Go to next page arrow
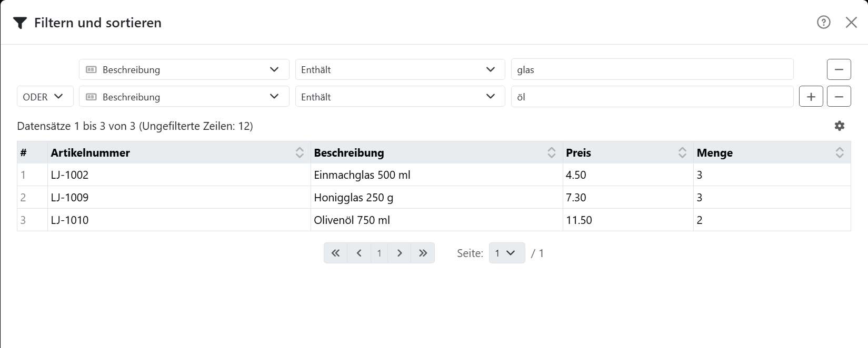The image size is (868, 348). (400, 253)
